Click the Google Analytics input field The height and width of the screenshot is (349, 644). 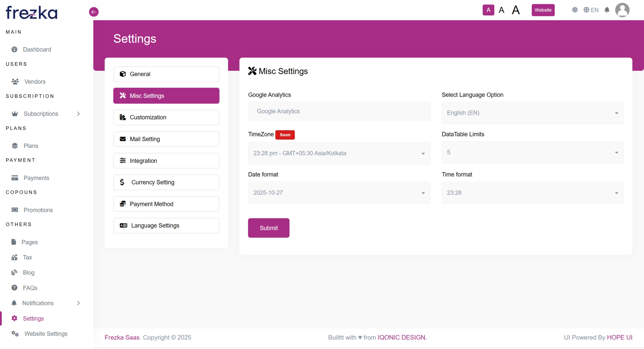click(x=339, y=111)
